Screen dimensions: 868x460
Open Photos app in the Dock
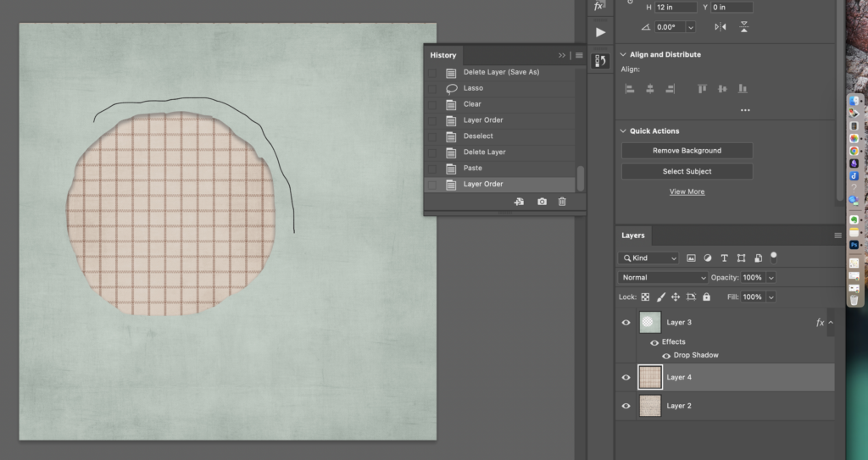pyautogui.click(x=854, y=138)
